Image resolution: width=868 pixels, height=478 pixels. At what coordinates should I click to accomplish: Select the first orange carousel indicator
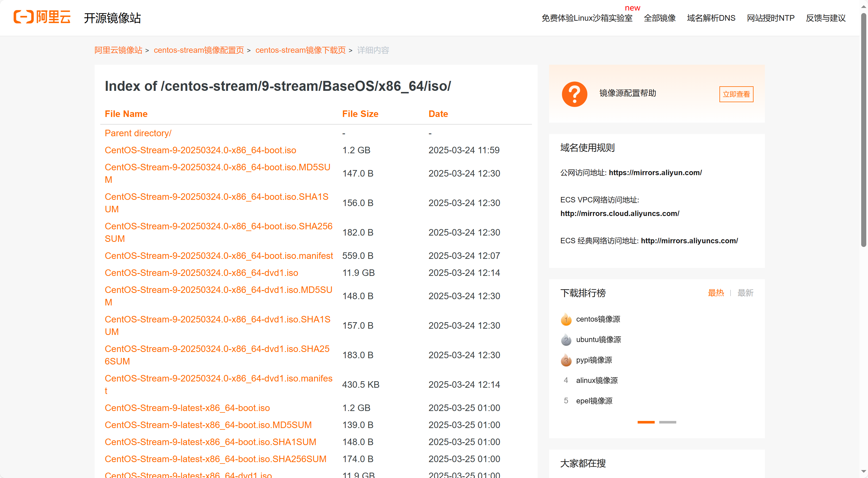tap(646, 422)
